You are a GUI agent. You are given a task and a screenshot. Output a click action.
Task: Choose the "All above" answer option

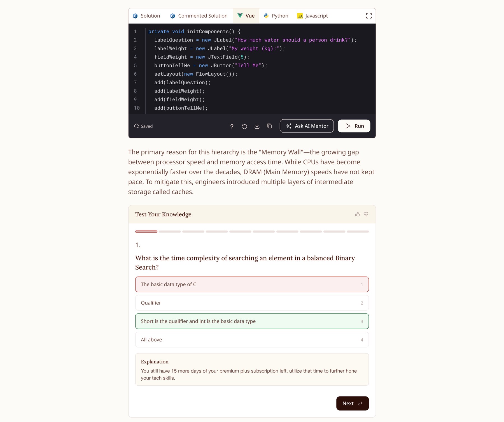252,340
